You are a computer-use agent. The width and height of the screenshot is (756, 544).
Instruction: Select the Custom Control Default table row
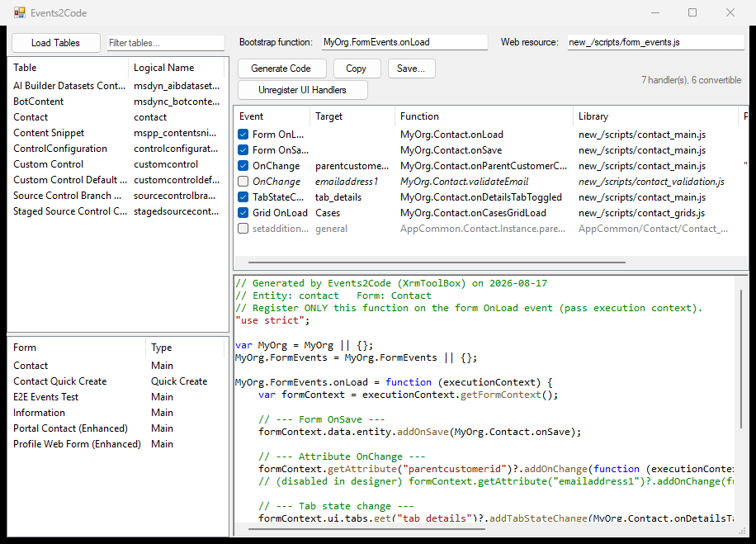[x=117, y=180]
